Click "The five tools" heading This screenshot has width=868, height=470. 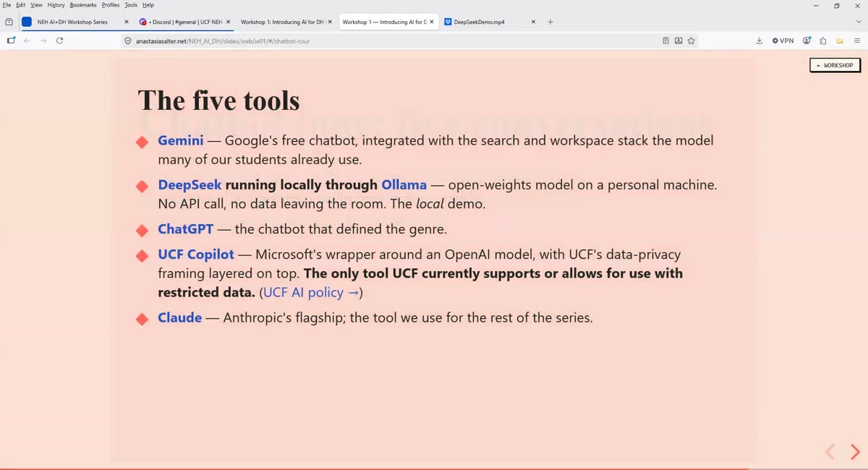[219, 101]
